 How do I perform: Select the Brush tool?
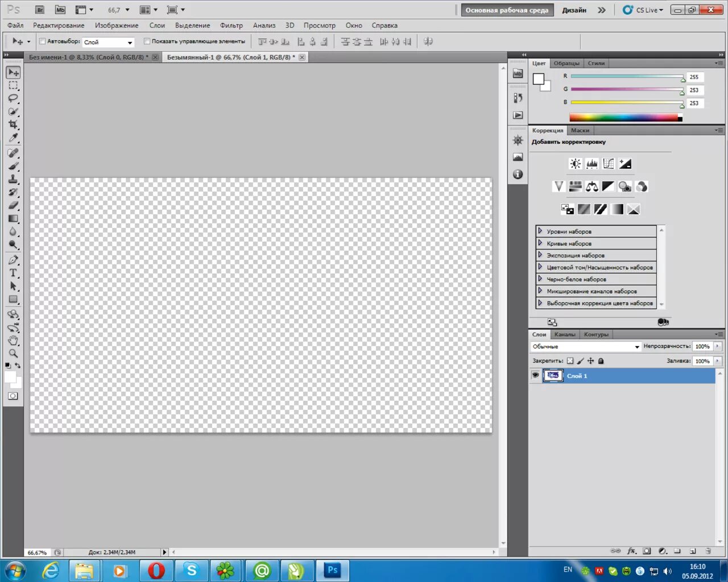[x=14, y=166]
